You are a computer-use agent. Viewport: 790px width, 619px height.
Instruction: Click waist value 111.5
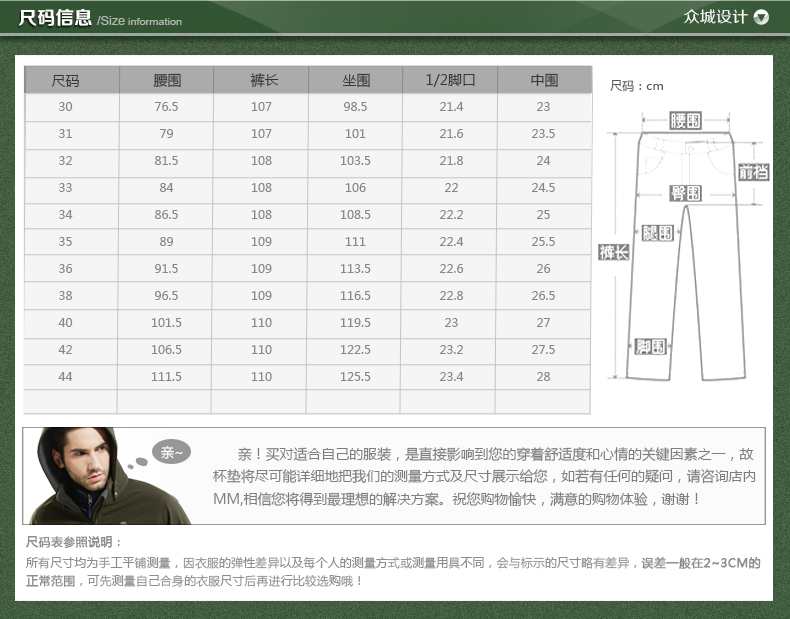pyautogui.click(x=166, y=377)
